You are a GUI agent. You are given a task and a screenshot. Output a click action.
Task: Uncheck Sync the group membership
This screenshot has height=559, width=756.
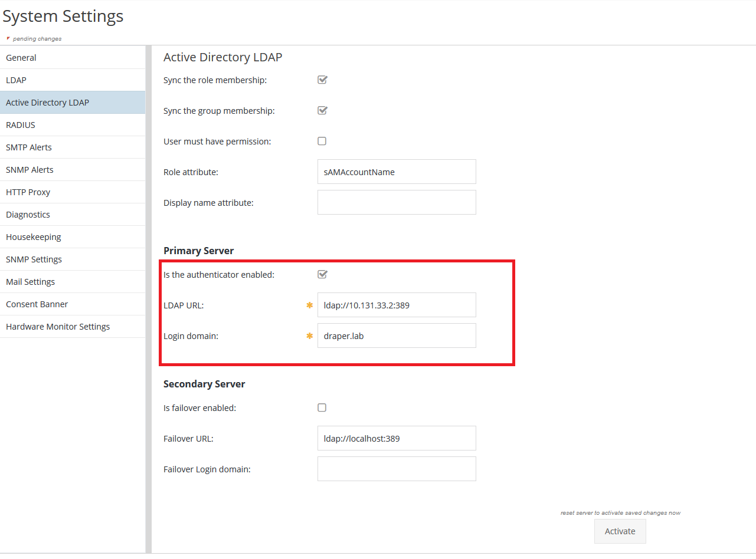(322, 110)
